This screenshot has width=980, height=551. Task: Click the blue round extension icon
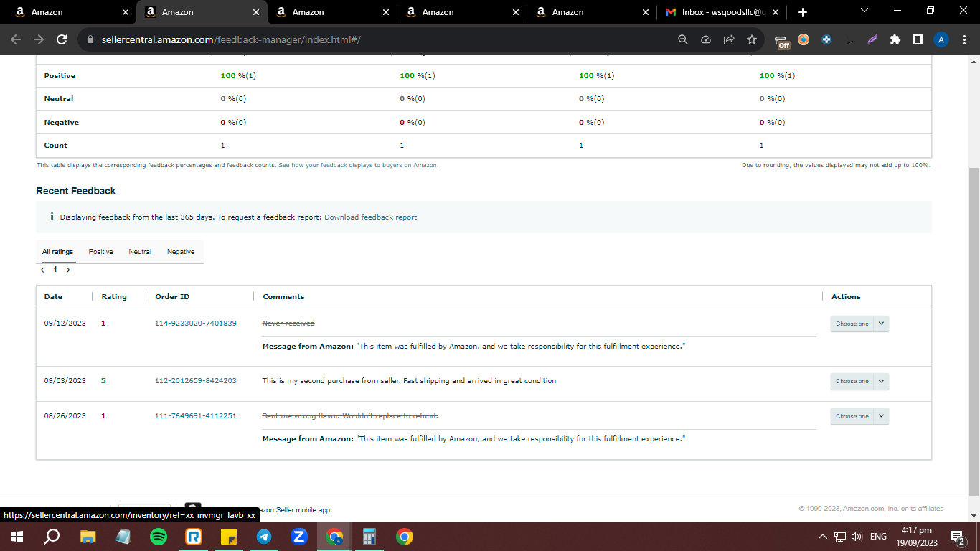pyautogui.click(x=826, y=39)
